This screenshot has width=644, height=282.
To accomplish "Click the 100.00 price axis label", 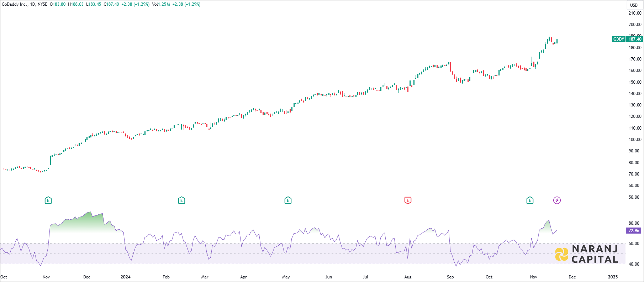I will [x=635, y=140].
